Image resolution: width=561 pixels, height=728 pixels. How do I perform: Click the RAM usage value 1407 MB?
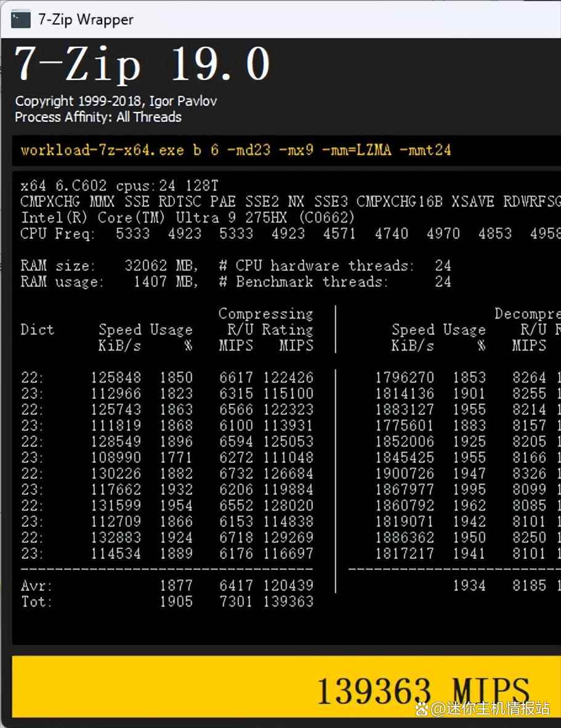click(x=166, y=281)
